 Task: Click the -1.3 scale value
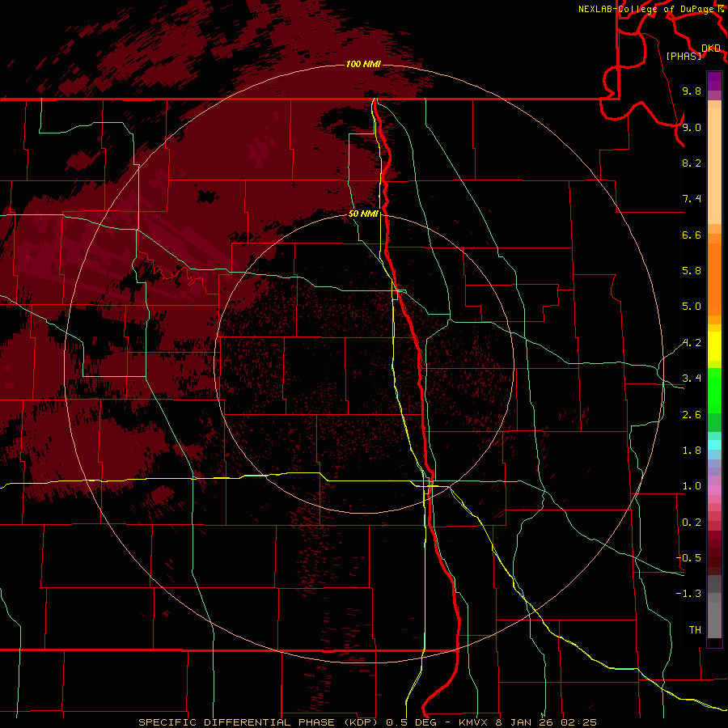click(x=688, y=594)
